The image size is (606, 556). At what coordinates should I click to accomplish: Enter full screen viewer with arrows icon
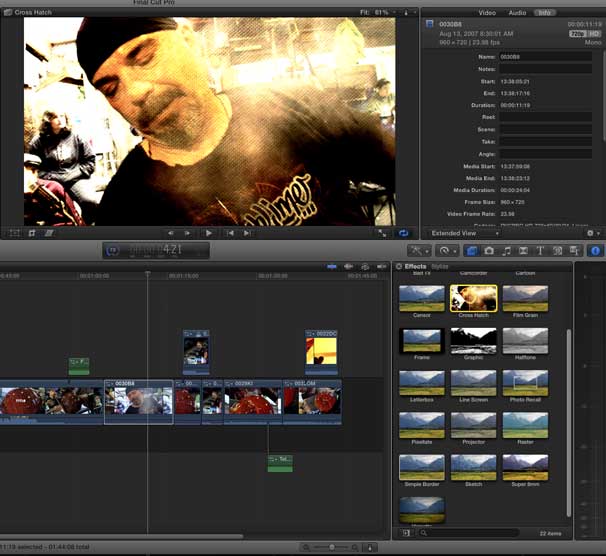click(x=382, y=232)
